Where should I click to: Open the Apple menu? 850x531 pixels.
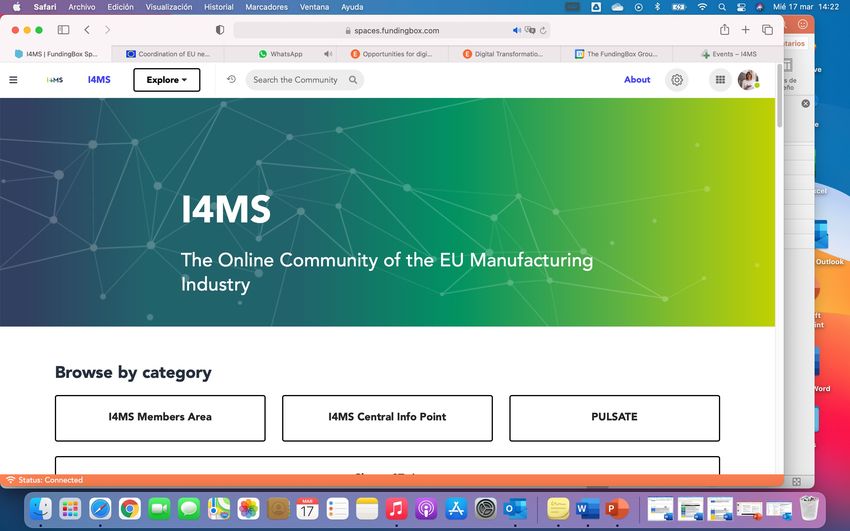click(x=16, y=7)
